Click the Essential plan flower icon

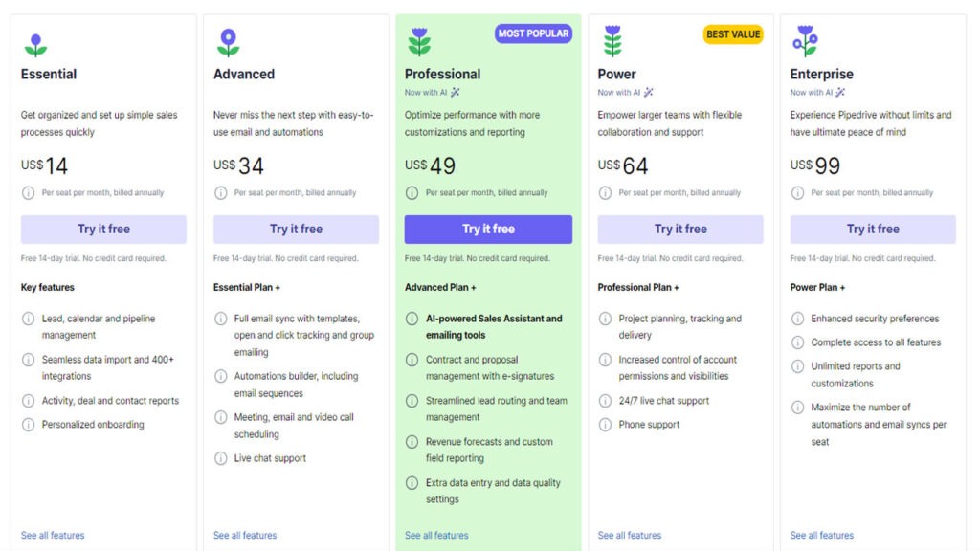(x=35, y=42)
